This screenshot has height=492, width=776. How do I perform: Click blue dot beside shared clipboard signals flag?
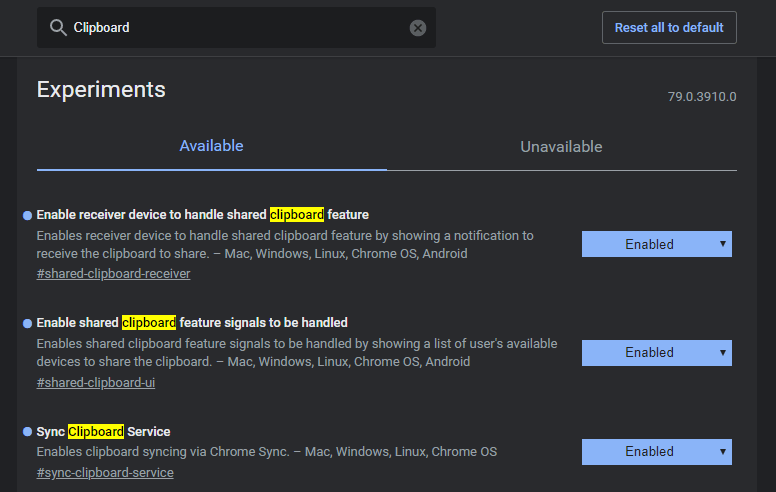27,323
